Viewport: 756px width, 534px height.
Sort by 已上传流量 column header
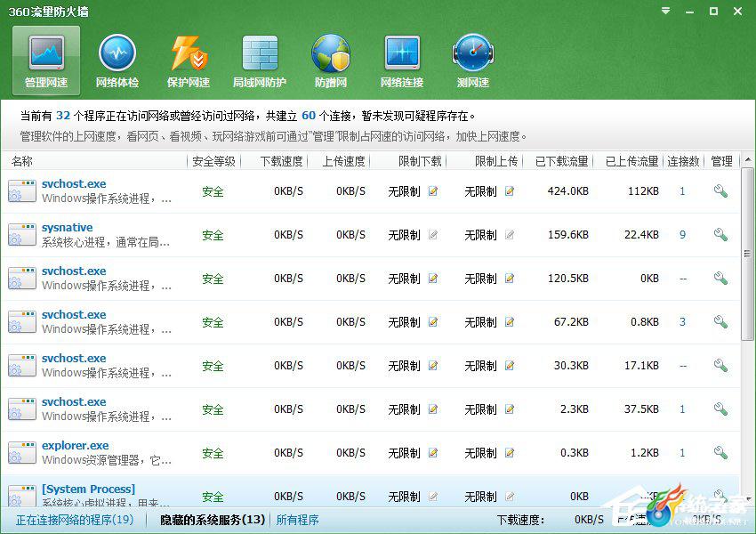632,161
